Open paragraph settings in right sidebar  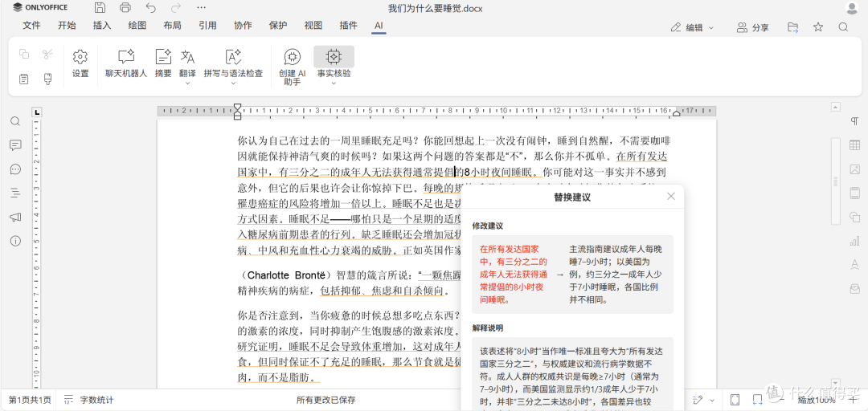click(x=854, y=121)
